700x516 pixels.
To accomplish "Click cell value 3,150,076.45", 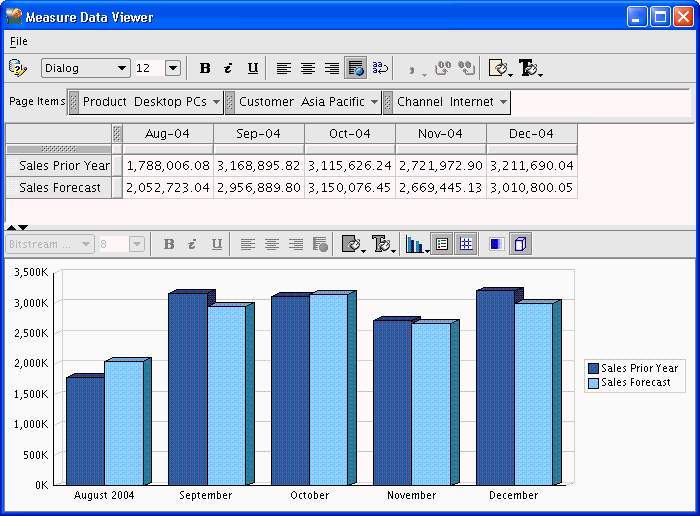I will click(x=350, y=187).
